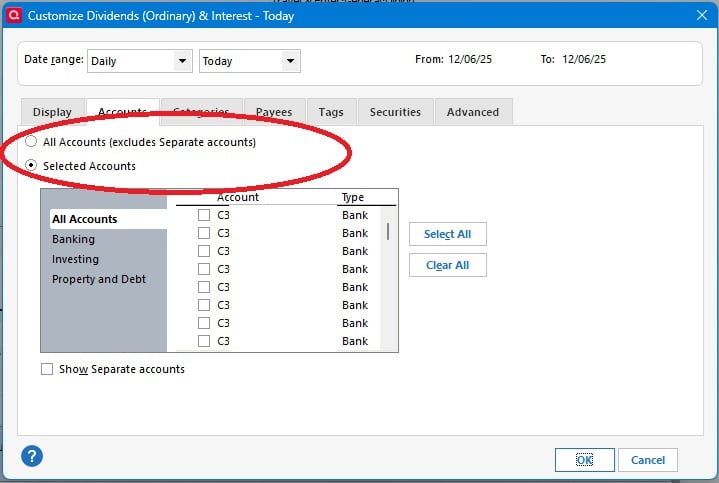Filter by Property and Debt group
The width and height of the screenshot is (719, 483).
[99, 279]
